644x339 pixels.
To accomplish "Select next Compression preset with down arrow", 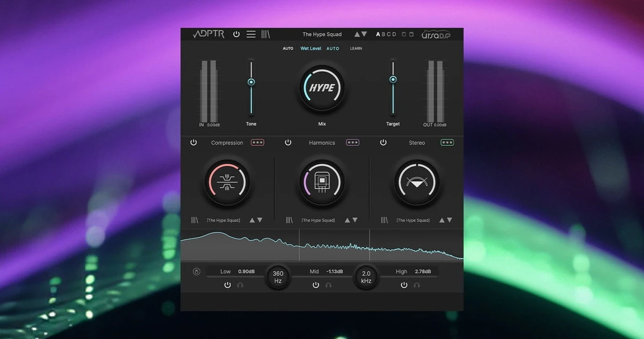I will (x=260, y=220).
